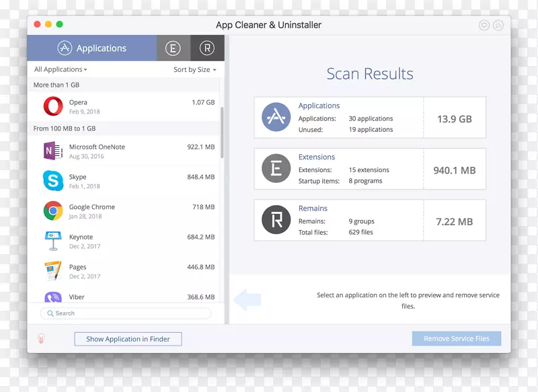Screen dimensions: 538x392
Task: Select the Microsoft OneNote icon
Action: coord(53,151)
